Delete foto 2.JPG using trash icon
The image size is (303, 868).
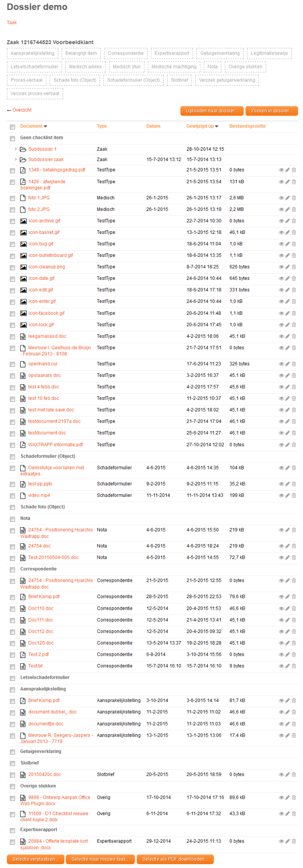(x=294, y=210)
